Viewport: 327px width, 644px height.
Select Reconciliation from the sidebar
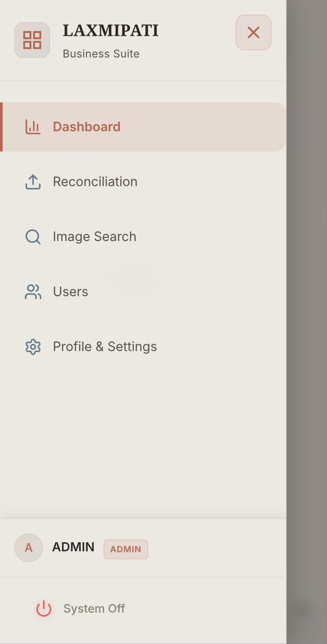95,182
